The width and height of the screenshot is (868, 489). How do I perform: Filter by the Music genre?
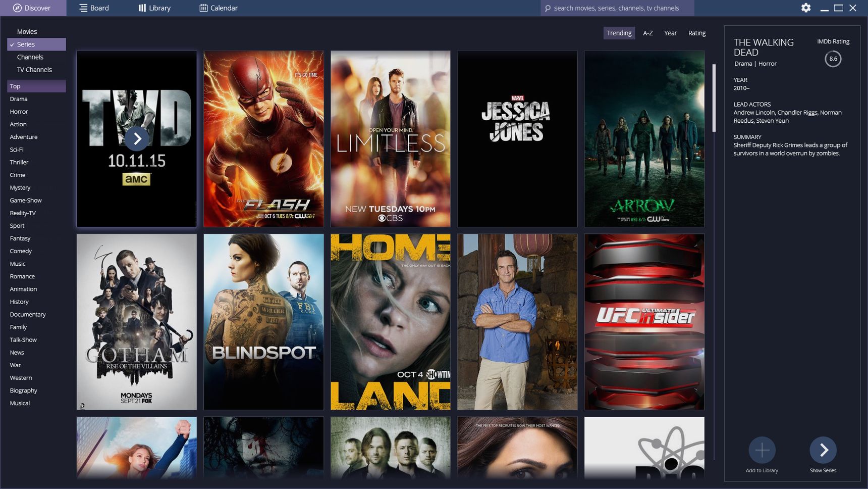click(18, 264)
